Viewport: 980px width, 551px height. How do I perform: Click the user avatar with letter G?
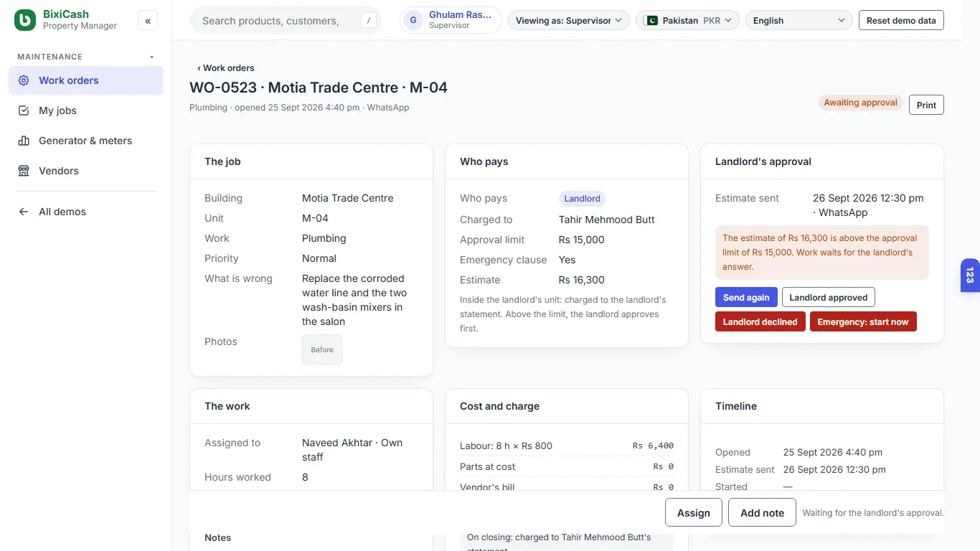[413, 20]
